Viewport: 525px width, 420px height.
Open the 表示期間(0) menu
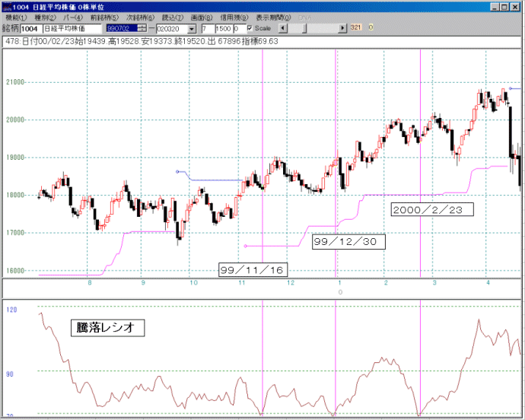pyautogui.click(x=272, y=17)
